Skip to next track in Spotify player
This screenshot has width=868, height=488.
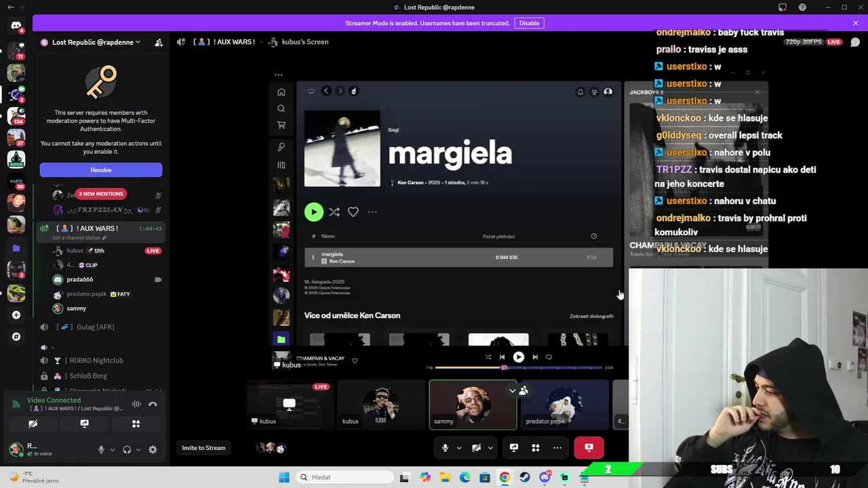pos(535,357)
